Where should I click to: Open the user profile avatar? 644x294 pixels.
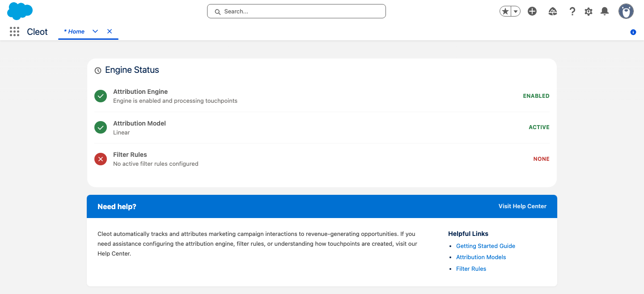(x=626, y=12)
